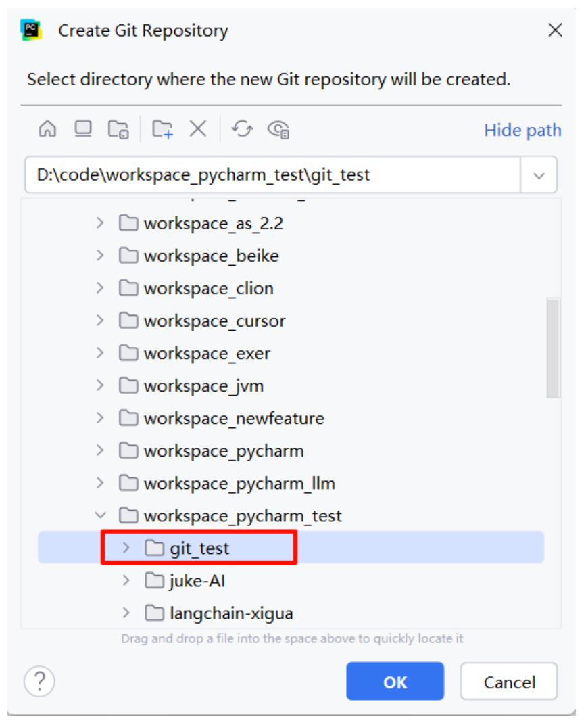Click the directory path text field
Screen dimensions: 588x725
[x=273, y=174]
